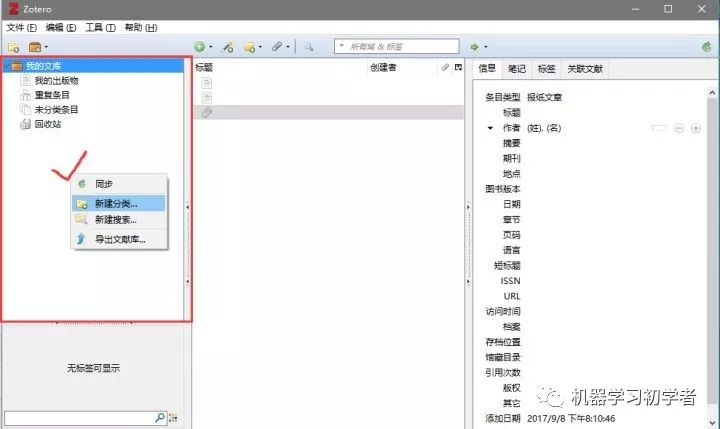Switch to the 笔记 tab
Screen dimensions: 720x429
coord(517,69)
